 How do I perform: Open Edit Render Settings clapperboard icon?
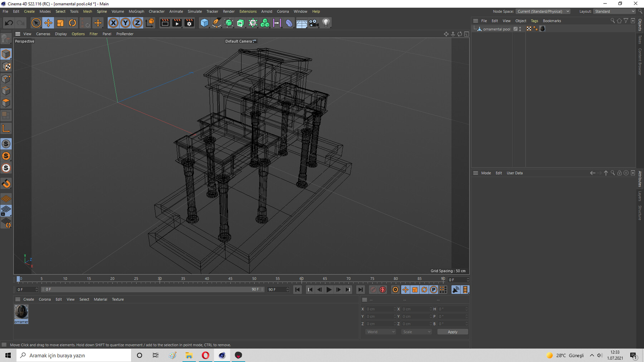pos(189,23)
